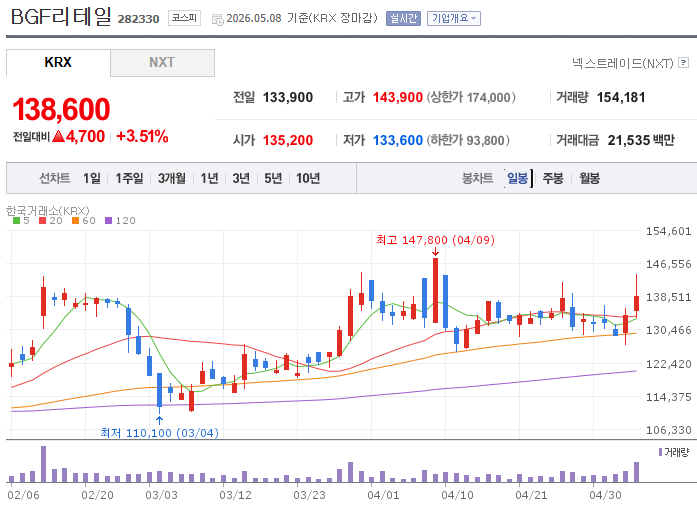697x506 pixels.
Task: Click the trading volume value 154,181
Action: (x=621, y=97)
